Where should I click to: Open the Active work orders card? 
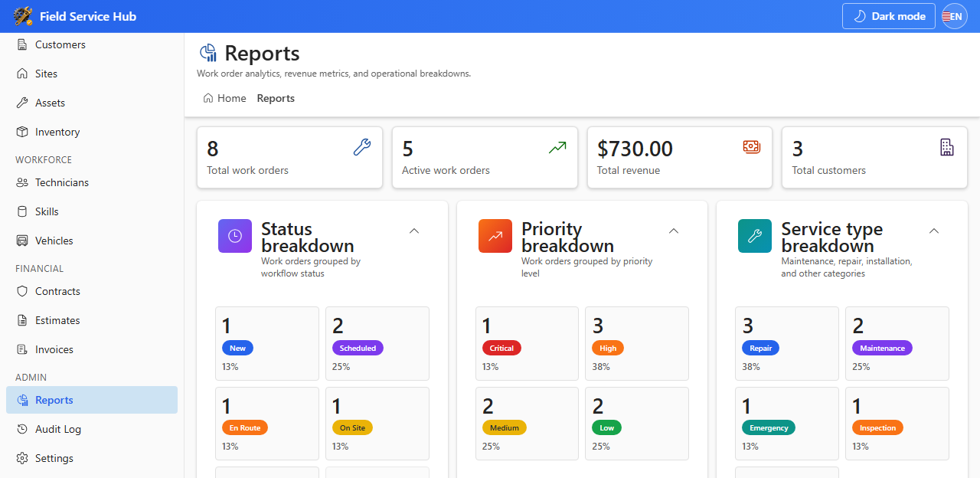click(485, 158)
